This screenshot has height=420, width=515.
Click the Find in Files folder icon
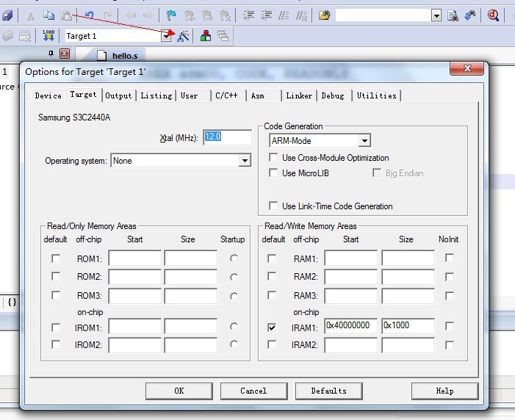point(324,15)
